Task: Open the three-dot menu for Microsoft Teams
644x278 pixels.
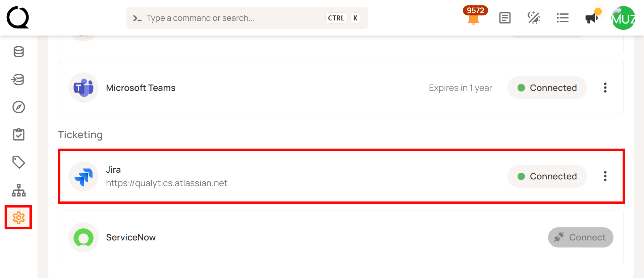Action: click(605, 88)
